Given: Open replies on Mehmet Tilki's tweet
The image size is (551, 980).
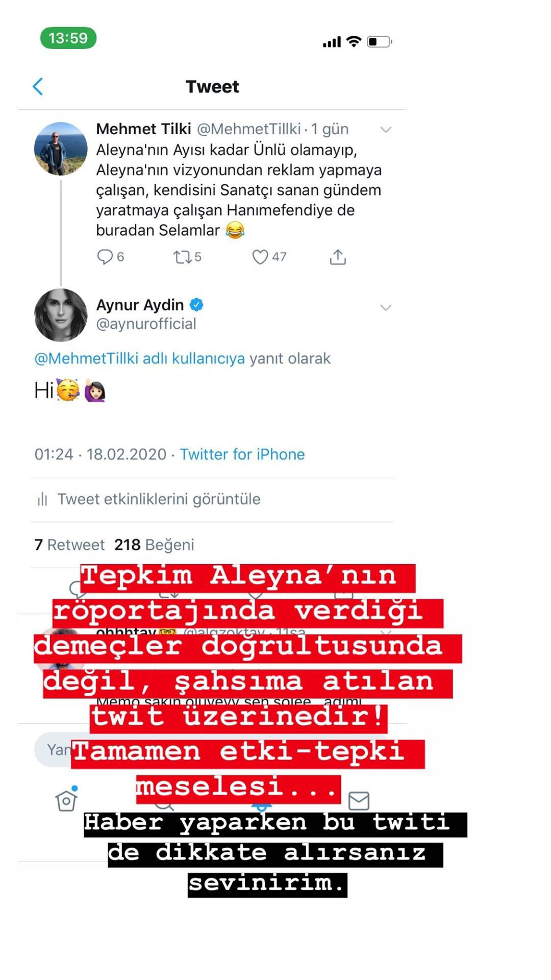Looking at the screenshot, I should coord(111,257).
